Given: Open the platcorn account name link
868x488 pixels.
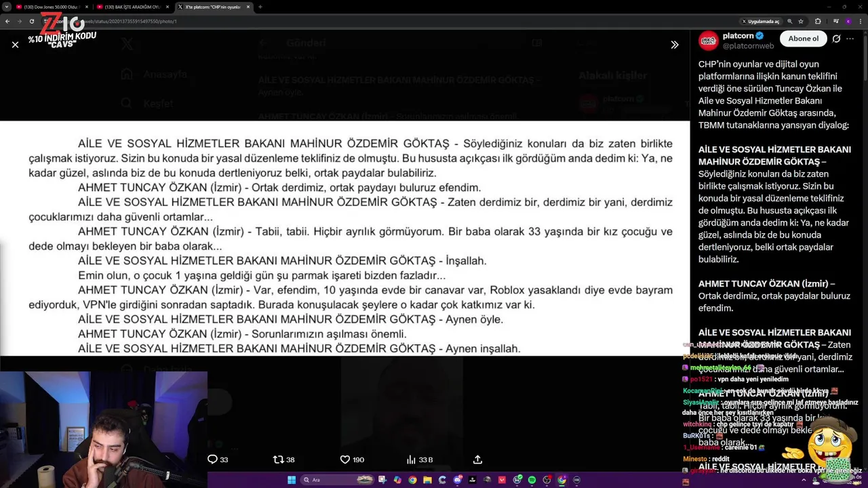Looking at the screenshot, I should click(x=738, y=36).
